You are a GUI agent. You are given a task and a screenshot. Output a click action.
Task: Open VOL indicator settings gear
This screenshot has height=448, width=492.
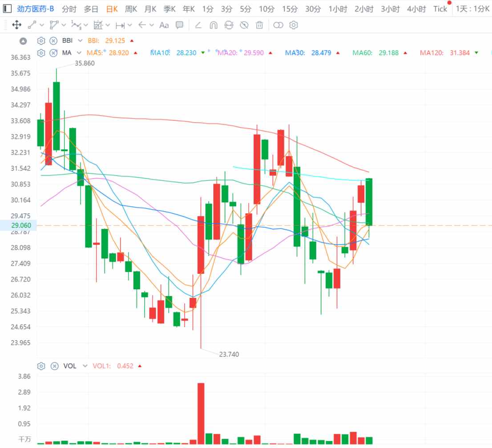(41, 366)
